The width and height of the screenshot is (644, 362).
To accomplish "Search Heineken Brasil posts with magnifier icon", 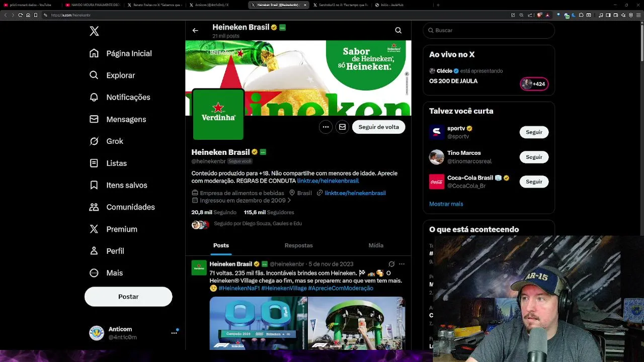I will 398,31.
